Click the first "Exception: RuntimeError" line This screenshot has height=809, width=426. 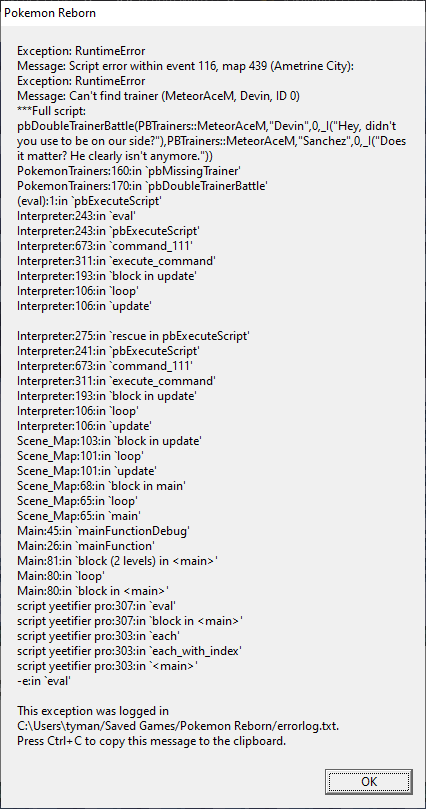coord(81,51)
